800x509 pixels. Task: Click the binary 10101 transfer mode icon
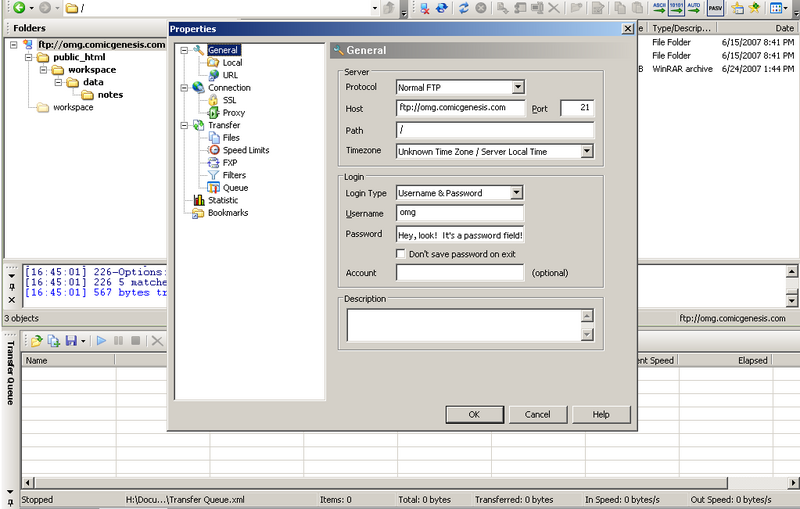pyautogui.click(x=675, y=8)
